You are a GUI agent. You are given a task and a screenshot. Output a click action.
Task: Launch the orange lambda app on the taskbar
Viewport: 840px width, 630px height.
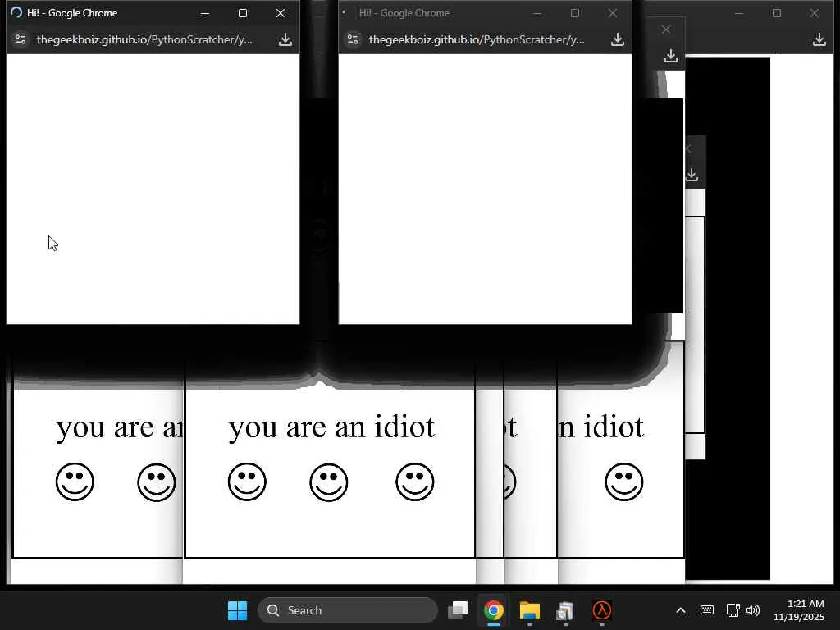click(602, 610)
